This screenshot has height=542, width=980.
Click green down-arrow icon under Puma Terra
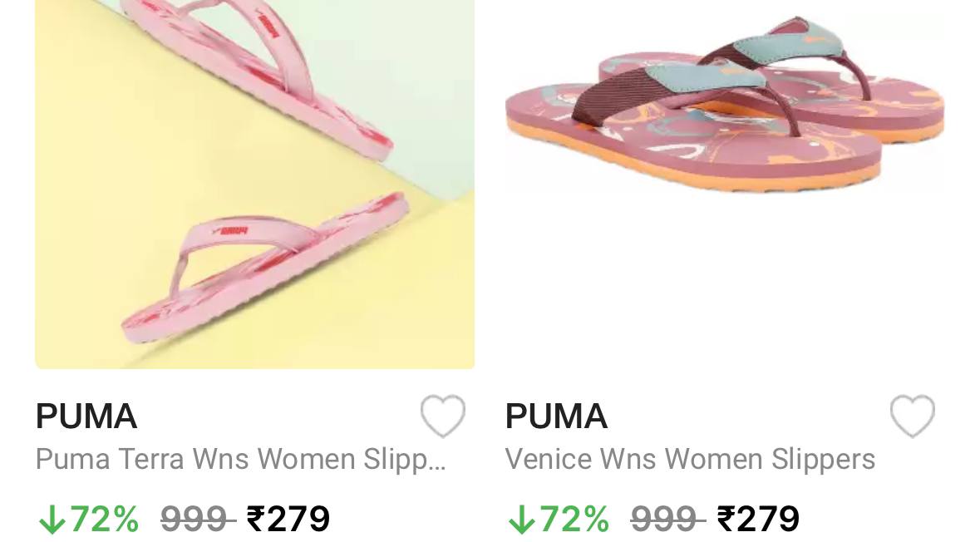(x=52, y=520)
